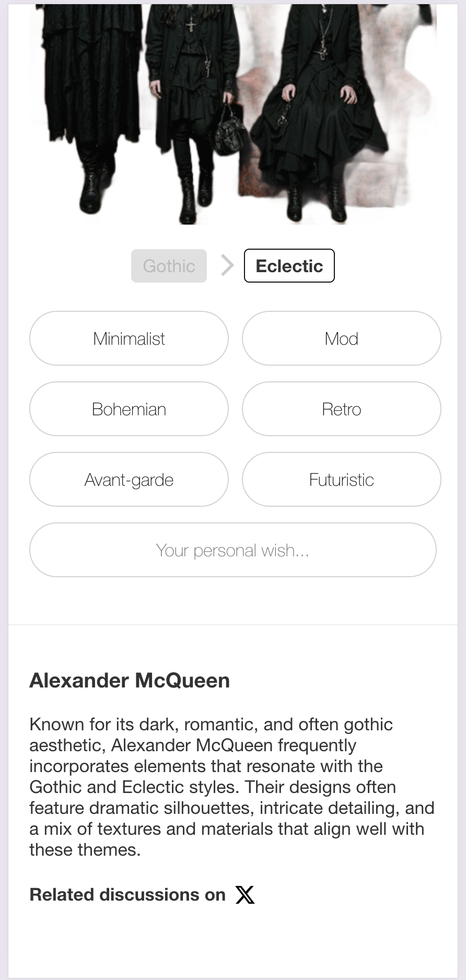466x980 pixels.
Task: Click the leftmost figure in long black skirt
Action: tap(91, 104)
